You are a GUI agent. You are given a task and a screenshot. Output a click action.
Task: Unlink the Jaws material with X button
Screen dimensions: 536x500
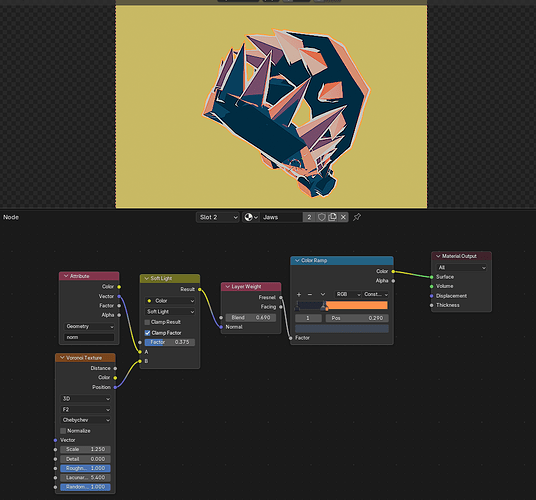click(x=343, y=217)
